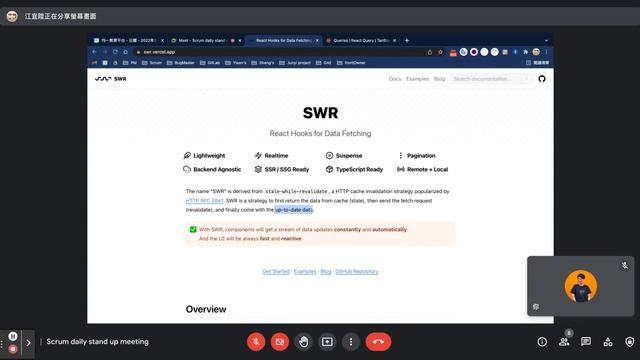Screen dimensions: 640x360
Task: Click the SWR logo in site header
Action: click(x=111, y=79)
